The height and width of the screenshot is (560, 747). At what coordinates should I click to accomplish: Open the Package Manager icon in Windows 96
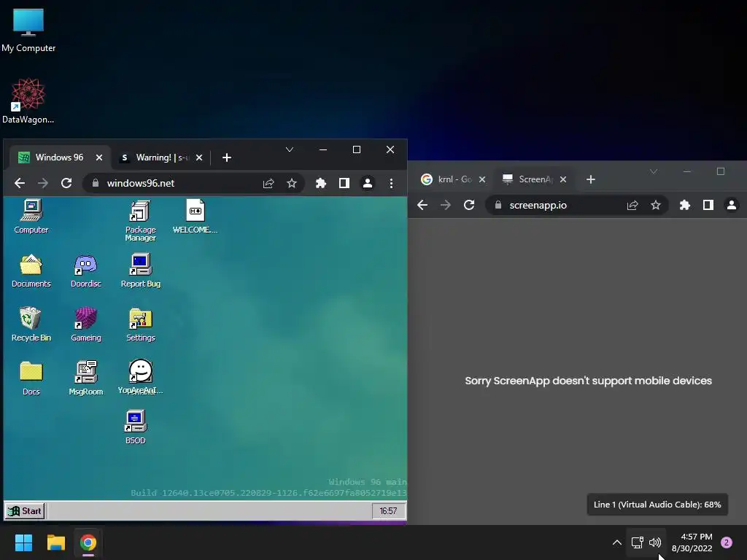tap(140, 220)
